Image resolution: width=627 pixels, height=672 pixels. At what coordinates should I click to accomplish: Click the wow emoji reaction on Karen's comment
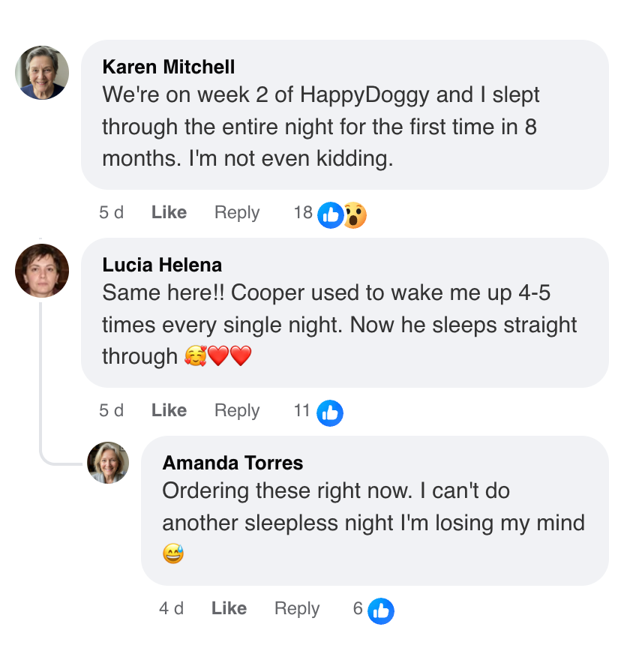tap(354, 215)
